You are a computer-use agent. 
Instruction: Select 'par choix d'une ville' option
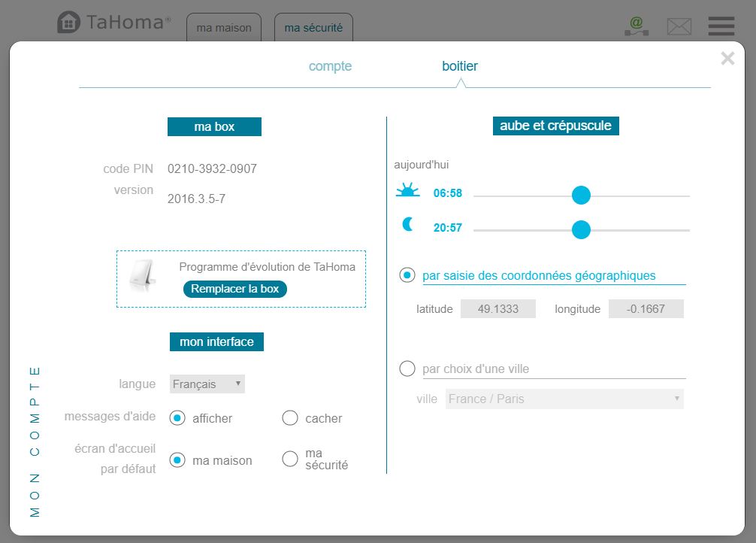coord(407,369)
